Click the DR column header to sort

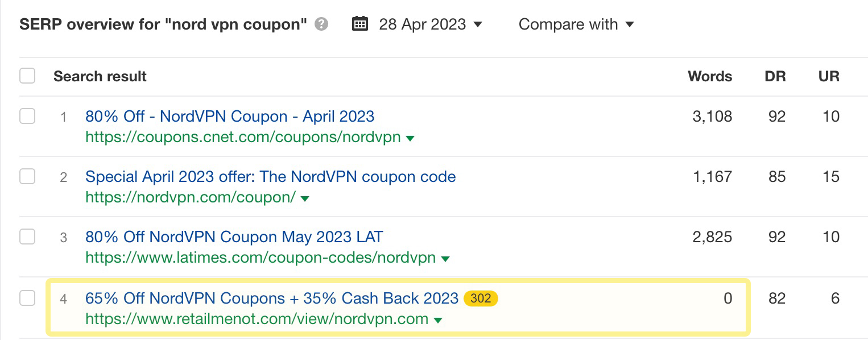[774, 76]
